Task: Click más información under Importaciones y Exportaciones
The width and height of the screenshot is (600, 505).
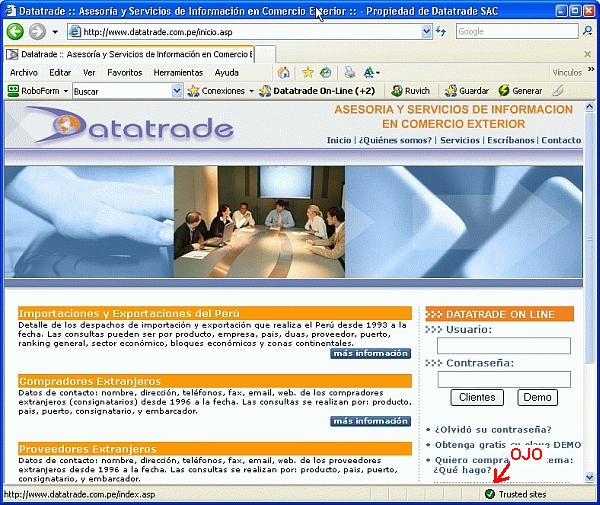Action: click(x=370, y=354)
